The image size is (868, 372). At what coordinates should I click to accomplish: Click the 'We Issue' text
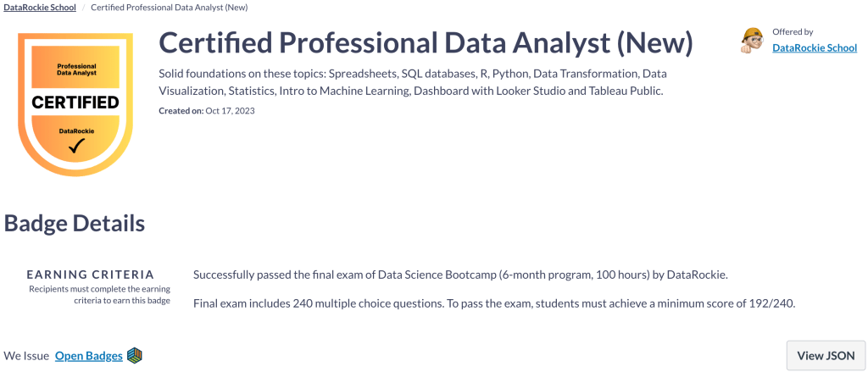(26, 356)
